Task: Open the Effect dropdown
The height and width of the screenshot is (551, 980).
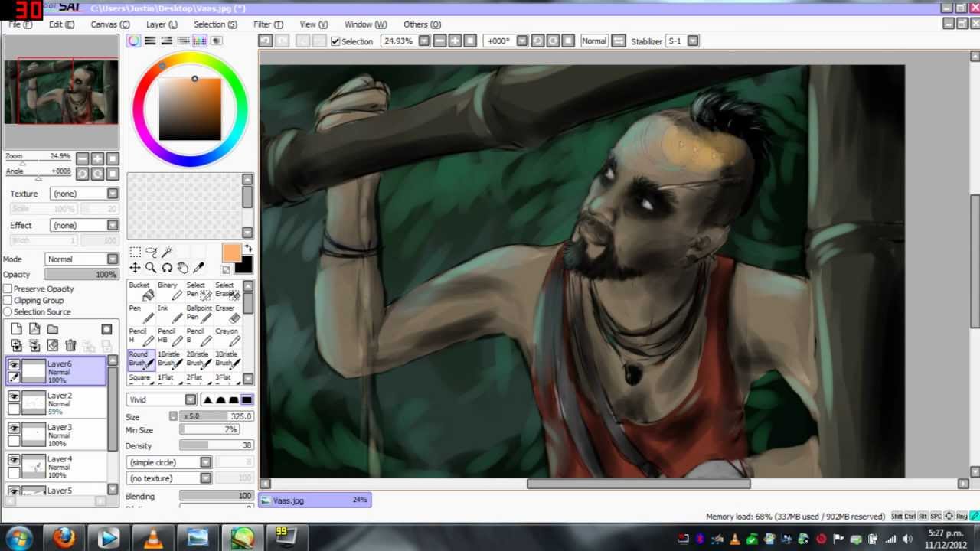Action: 84,225
